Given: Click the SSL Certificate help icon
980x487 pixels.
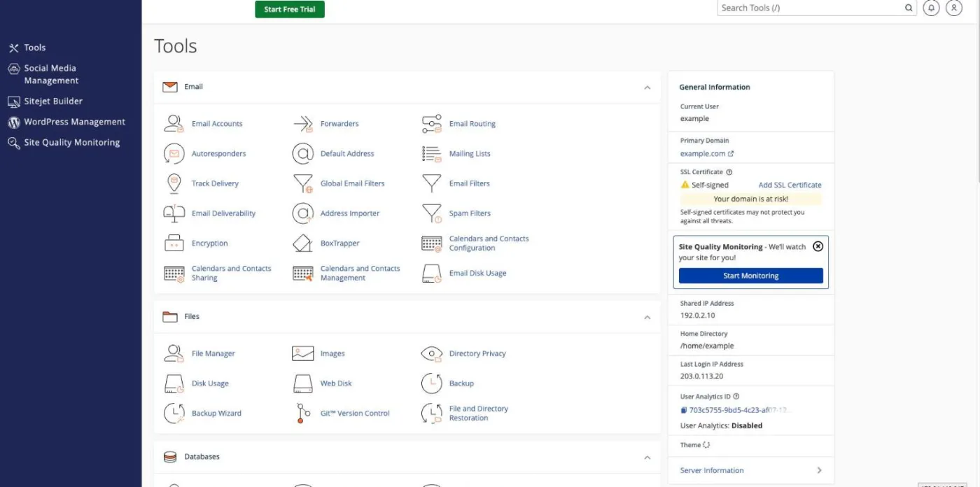Looking at the screenshot, I should [729, 172].
